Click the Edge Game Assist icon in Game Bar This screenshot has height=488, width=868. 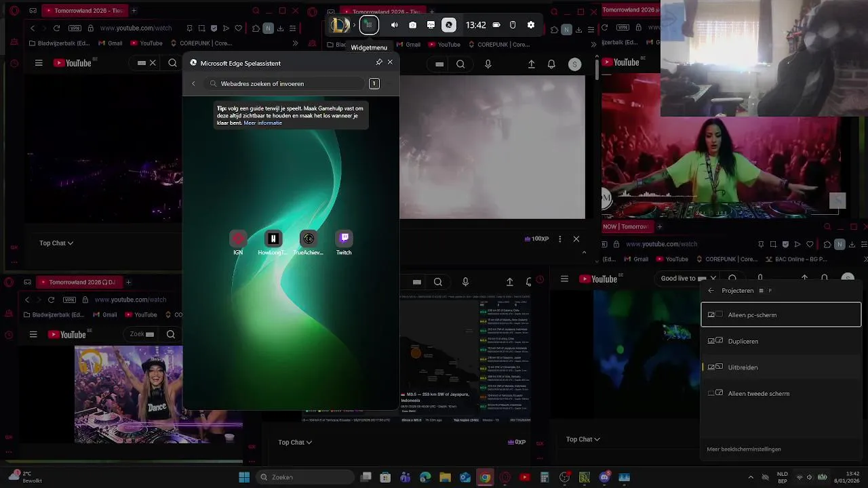pos(449,25)
